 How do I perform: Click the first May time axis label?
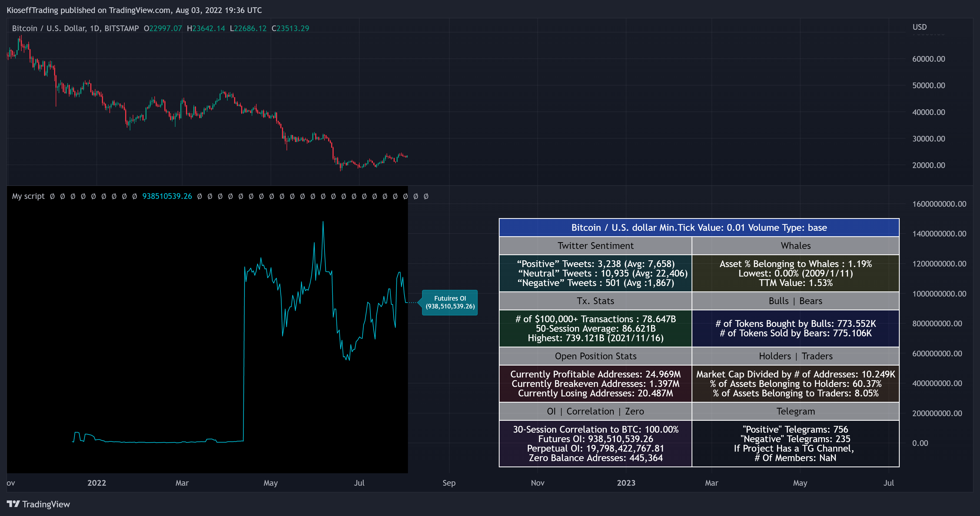271,483
